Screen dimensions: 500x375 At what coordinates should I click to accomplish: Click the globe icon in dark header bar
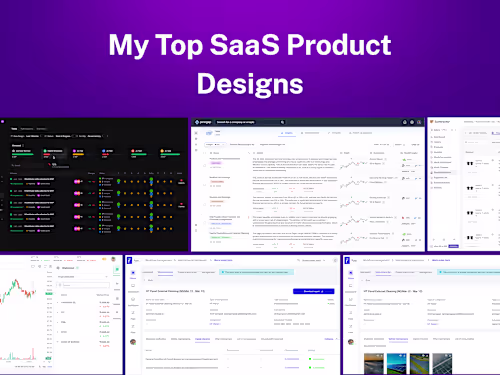(x=412, y=122)
